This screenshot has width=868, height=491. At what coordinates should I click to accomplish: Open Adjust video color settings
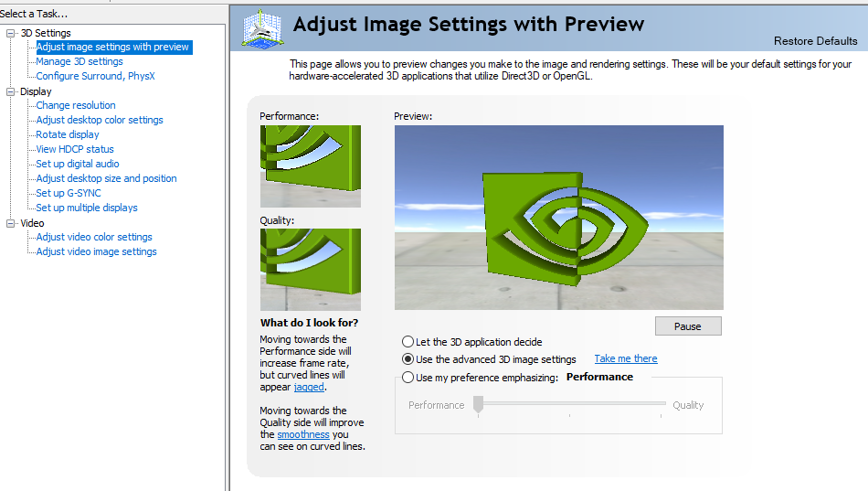[94, 237]
